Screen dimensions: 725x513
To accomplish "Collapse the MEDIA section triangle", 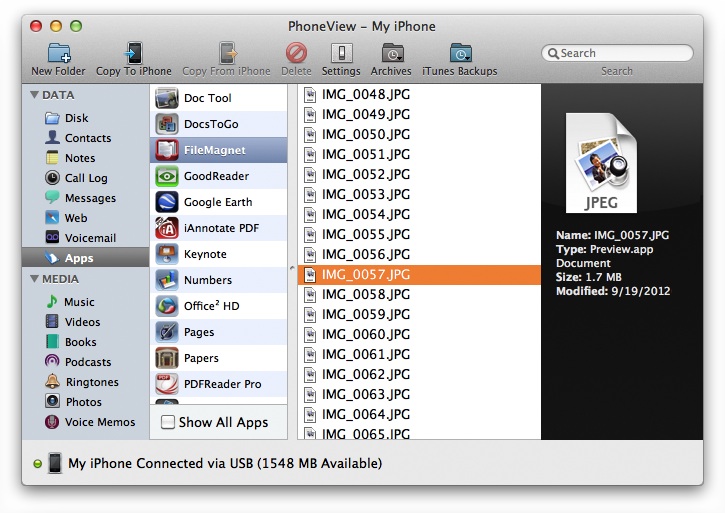I will pyautogui.click(x=35, y=279).
